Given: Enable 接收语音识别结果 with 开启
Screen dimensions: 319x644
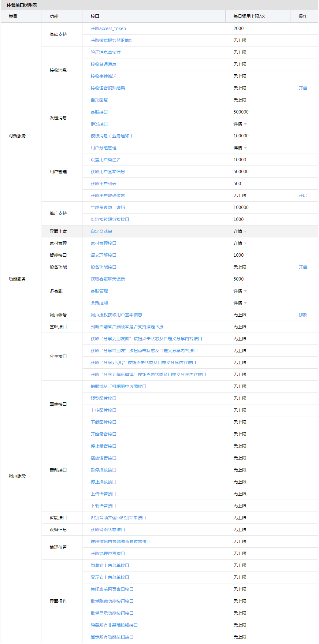Looking at the screenshot, I should [302, 88].
